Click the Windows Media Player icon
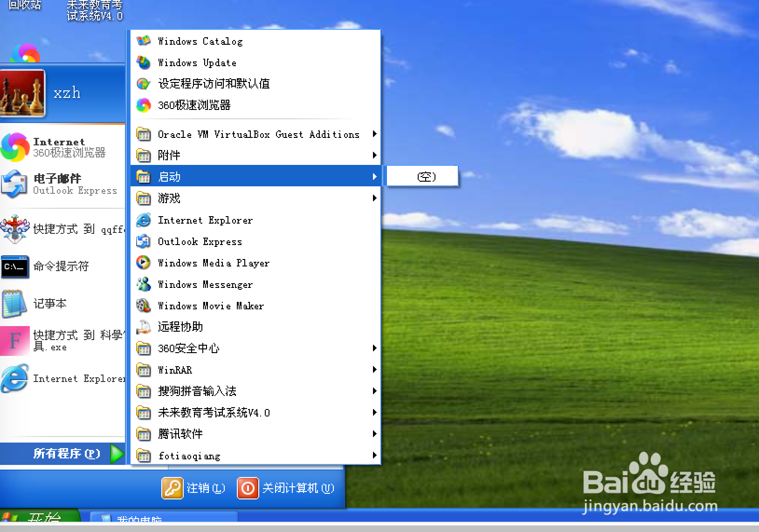This screenshot has width=759, height=532. (144, 263)
